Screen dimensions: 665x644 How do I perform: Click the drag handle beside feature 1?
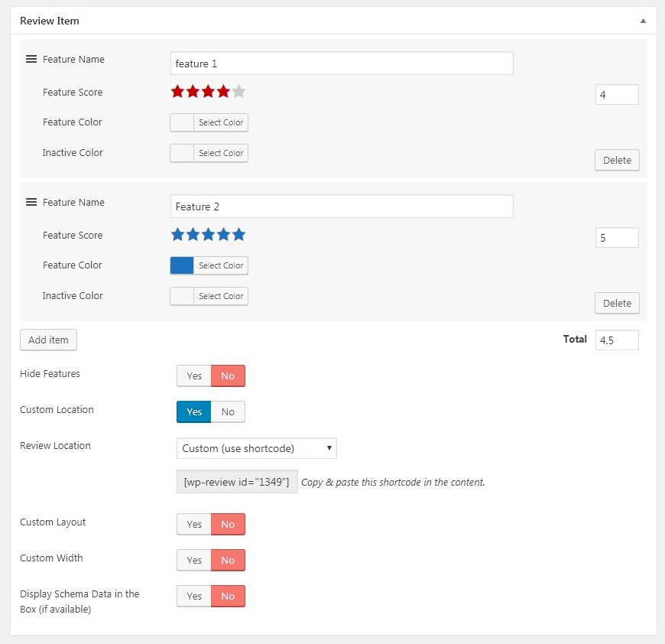(31, 59)
